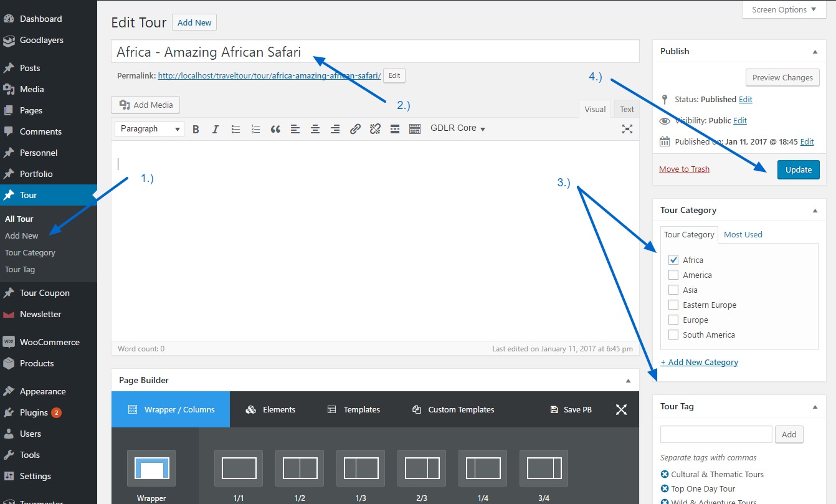Insert a blockquote in the editor
The image size is (836, 504).
[x=275, y=129]
